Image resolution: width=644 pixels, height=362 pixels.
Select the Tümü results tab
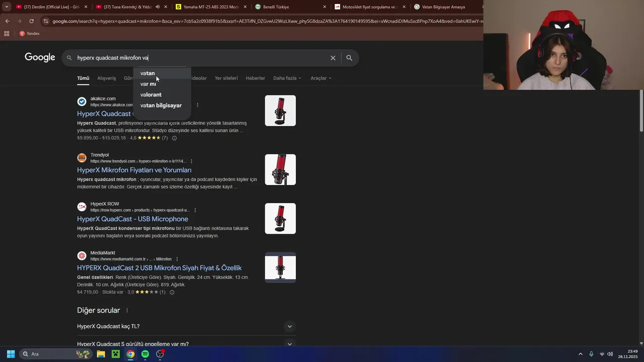[x=83, y=78]
